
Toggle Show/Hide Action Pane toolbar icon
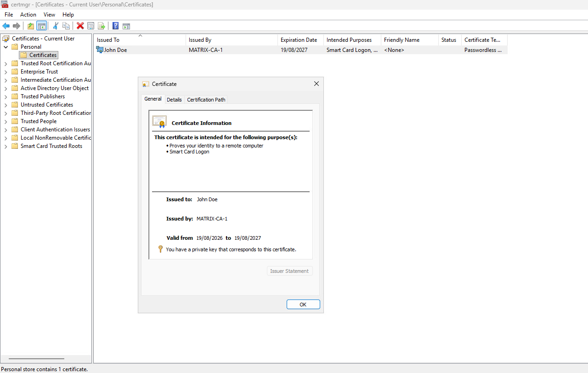(126, 26)
